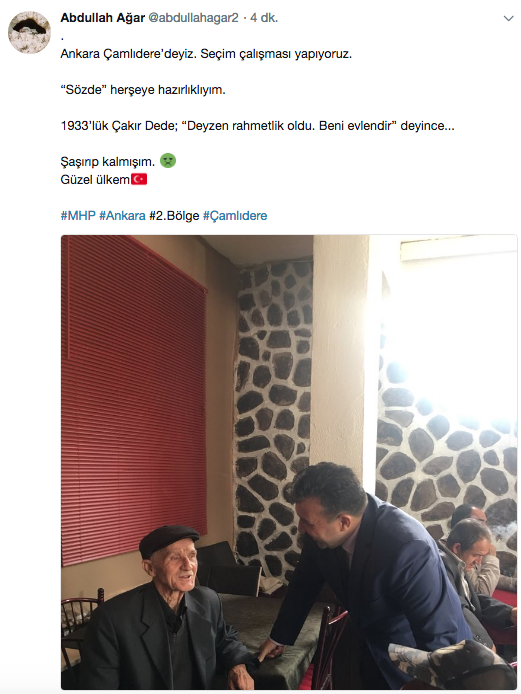This screenshot has width=521, height=694.
Task: Click the text 'Şaşırıp kalmışım.'
Action: pyautogui.click(x=108, y=162)
